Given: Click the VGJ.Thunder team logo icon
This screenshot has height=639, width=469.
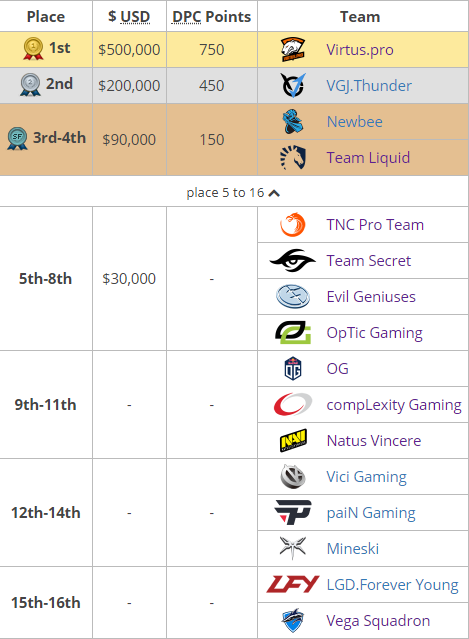Looking at the screenshot, I should pos(293,85).
